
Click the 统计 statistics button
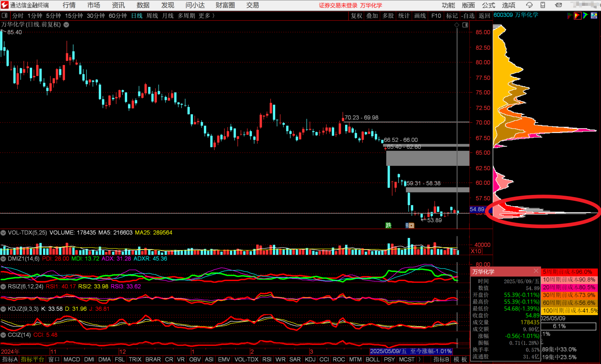[x=404, y=16]
